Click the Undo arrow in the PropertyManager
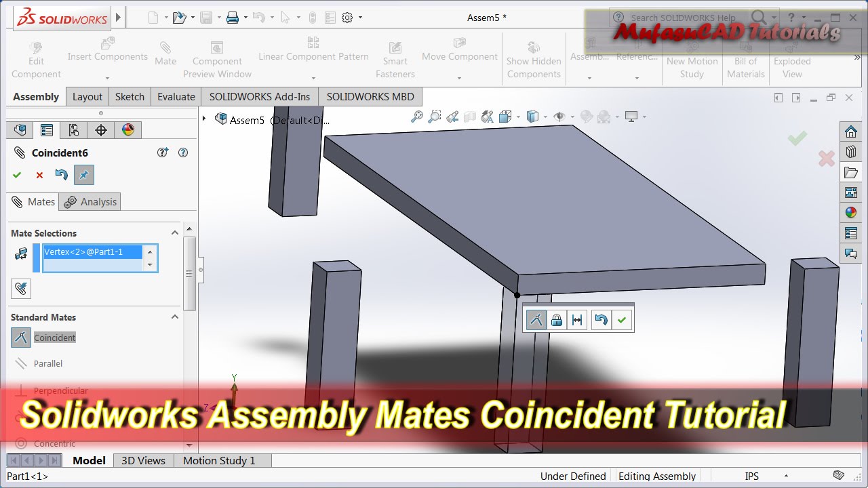Screen dimensions: 868x488 point(61,175)
